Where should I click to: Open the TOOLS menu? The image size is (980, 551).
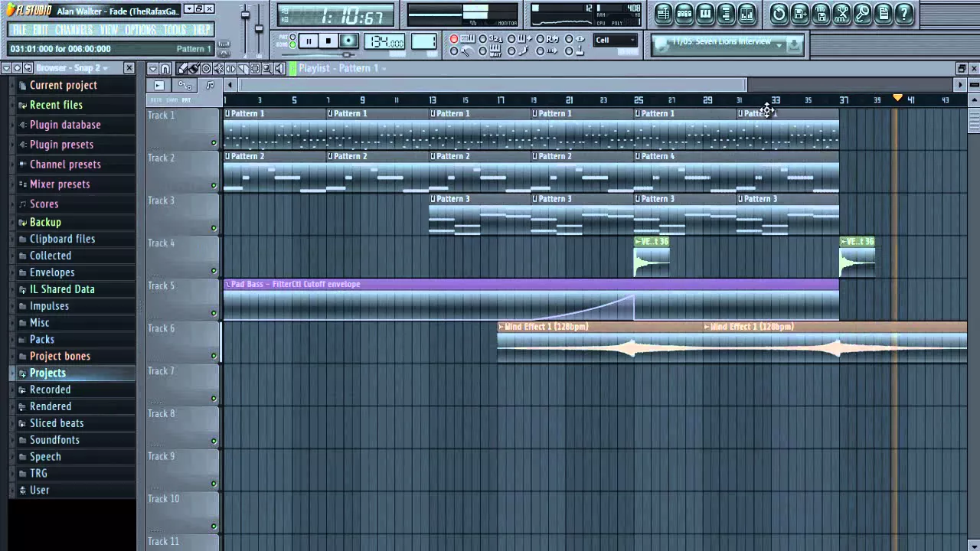click(175, 30)
